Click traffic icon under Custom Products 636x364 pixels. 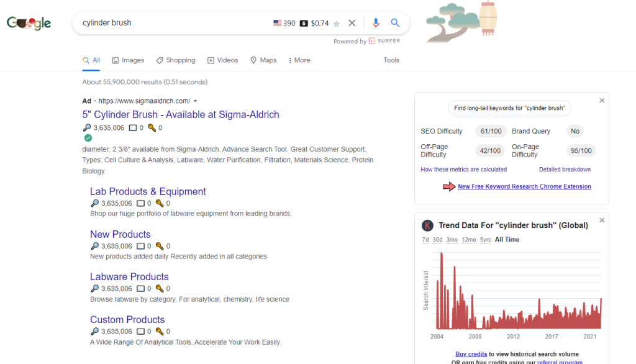click(x=94, y=332)
